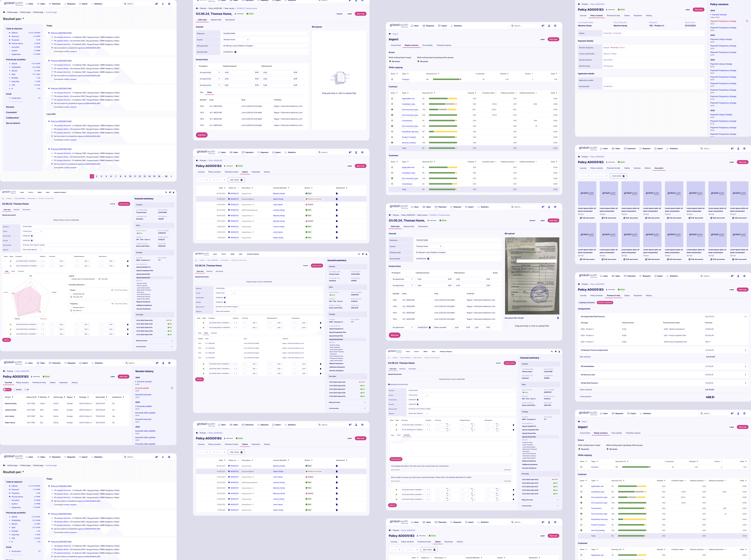Click user profile icon on the Documents tab policy screen

coord(738,148)
